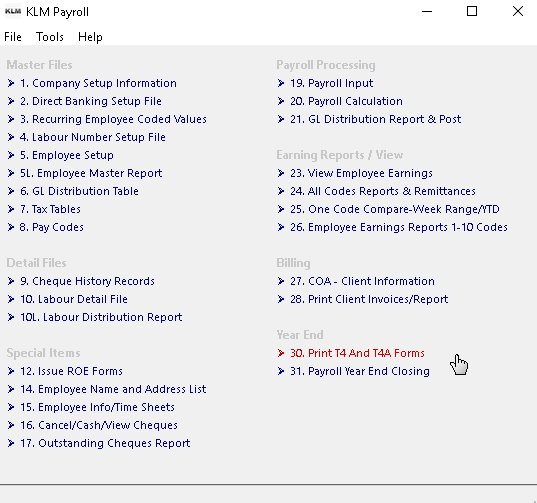Screen dimensions: 537x503
Task: Click the red arrow icon beside Print T4 Forms
Action: [281, 353]
